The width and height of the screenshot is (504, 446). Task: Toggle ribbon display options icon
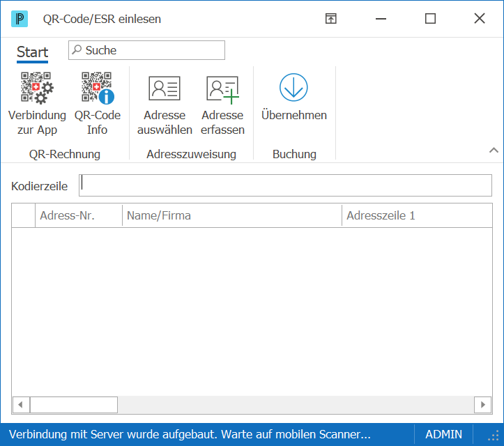coord(330,19)
